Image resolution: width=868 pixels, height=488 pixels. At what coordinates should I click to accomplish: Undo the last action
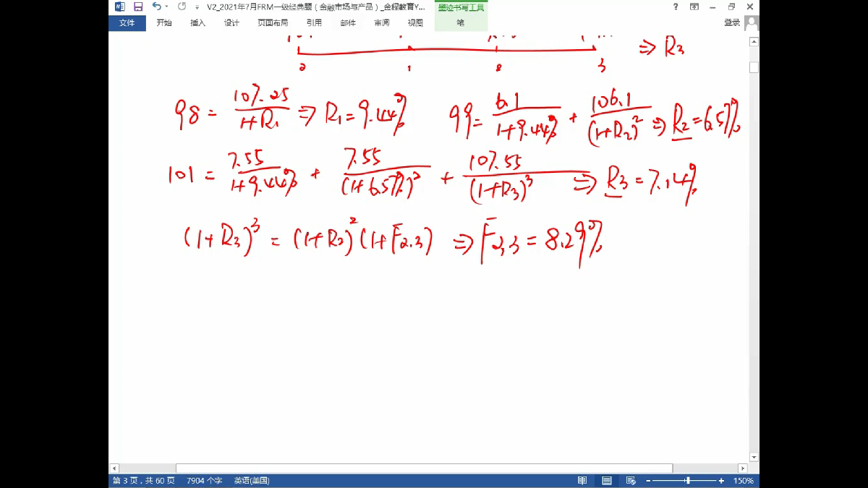click(156, 7)
